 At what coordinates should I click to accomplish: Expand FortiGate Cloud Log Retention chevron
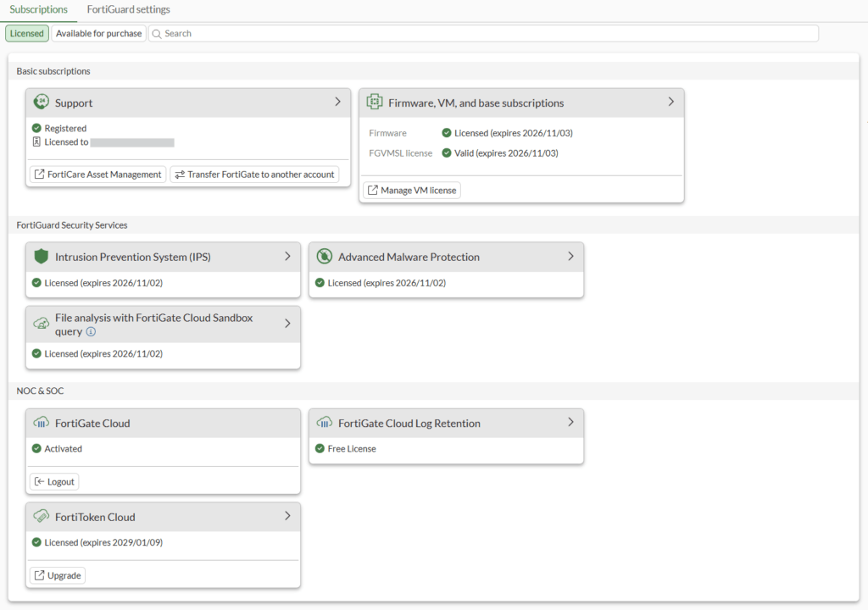(x=570, y=423)
